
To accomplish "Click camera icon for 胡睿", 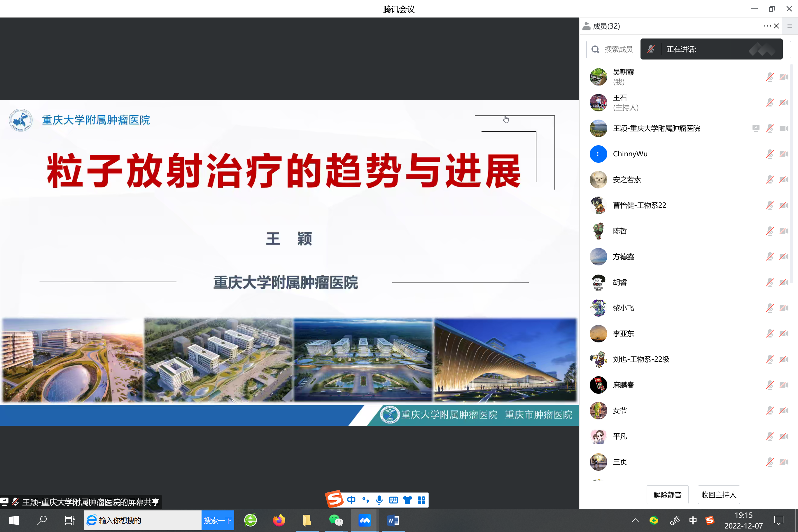I will click(x=784, y=282).
